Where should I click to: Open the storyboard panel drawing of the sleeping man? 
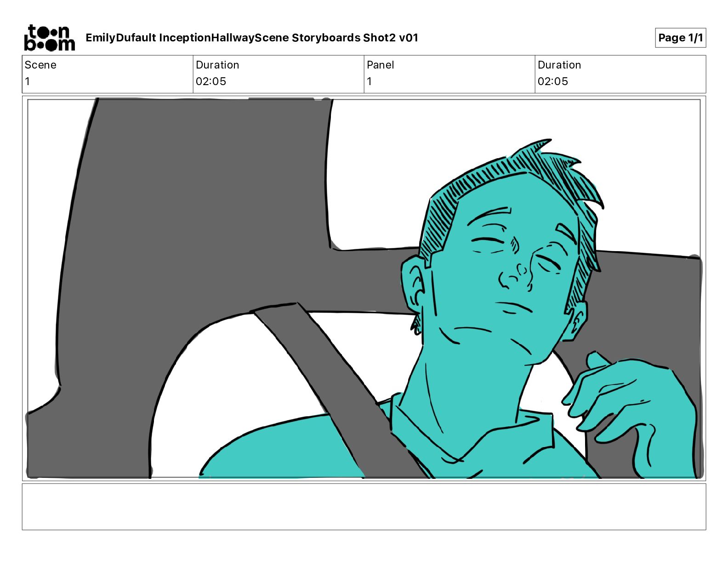pyautogui.click(x=364, y=288)
